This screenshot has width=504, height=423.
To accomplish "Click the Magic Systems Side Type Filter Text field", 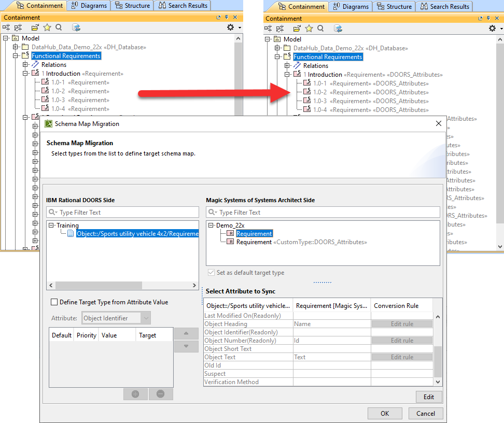I will pyautogui.click(x=323, y=212).
